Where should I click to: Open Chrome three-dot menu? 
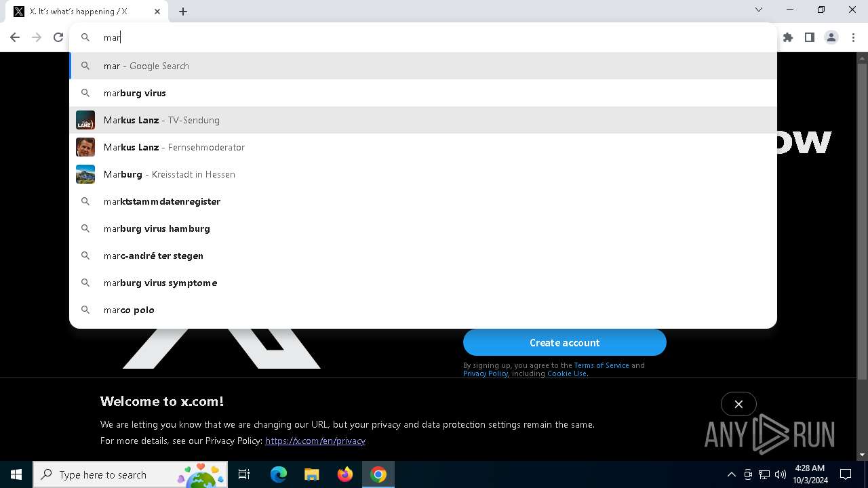pyautogui.click(x=853, y=37)
